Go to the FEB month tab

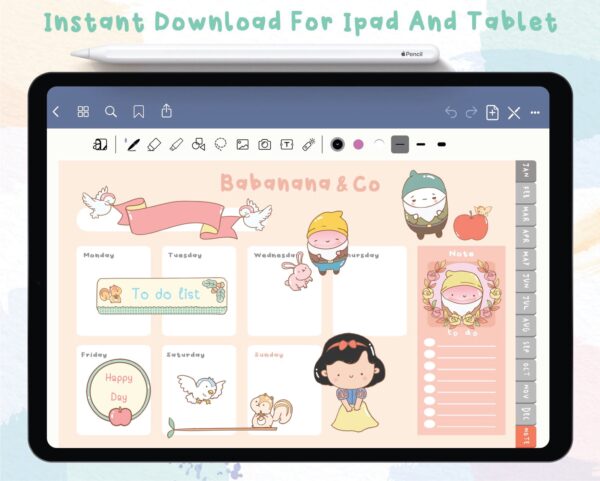pyautogui.click(x=526, y=193)
